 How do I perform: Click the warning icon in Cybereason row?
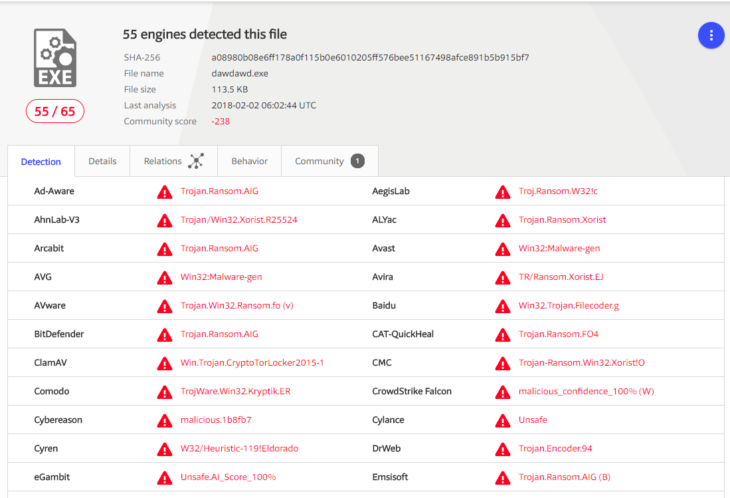click(x=164, y=420)
